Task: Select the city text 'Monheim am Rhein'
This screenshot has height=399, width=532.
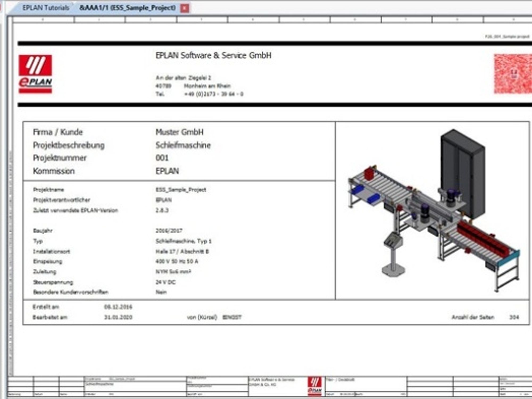Action: click(x=207, y=86)
